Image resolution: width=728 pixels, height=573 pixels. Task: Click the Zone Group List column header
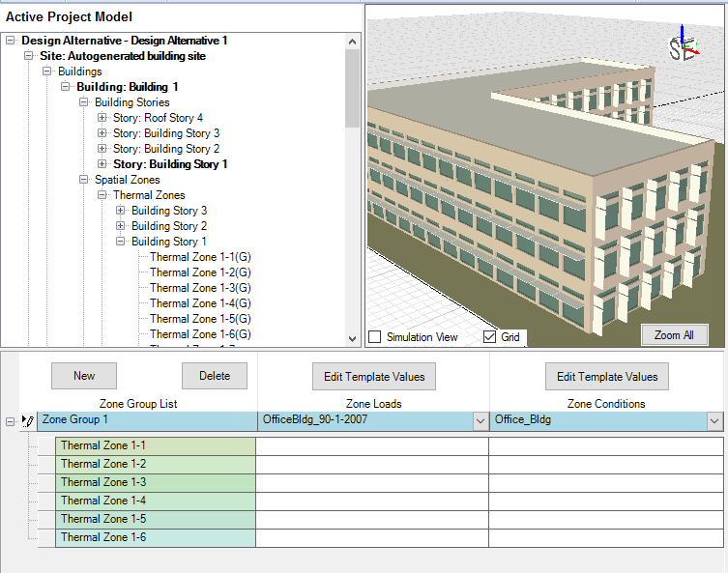click(138, 404)
